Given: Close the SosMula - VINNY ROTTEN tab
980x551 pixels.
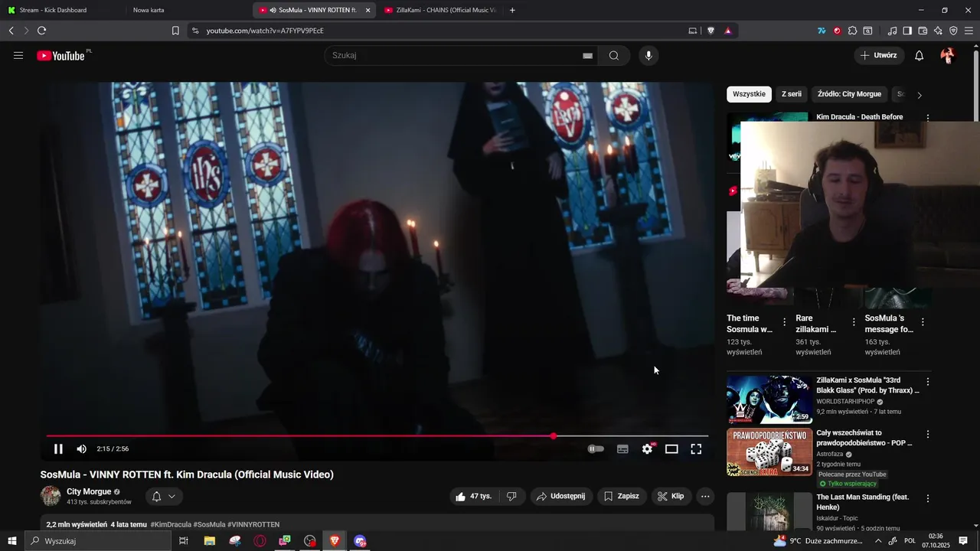Looking at the screenshot, I should (367, 10).
